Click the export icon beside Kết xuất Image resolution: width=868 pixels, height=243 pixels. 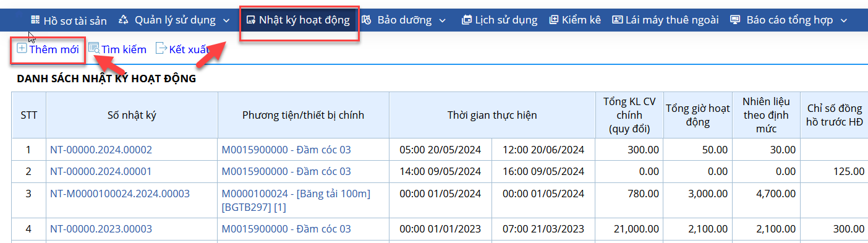pos(161,48)
